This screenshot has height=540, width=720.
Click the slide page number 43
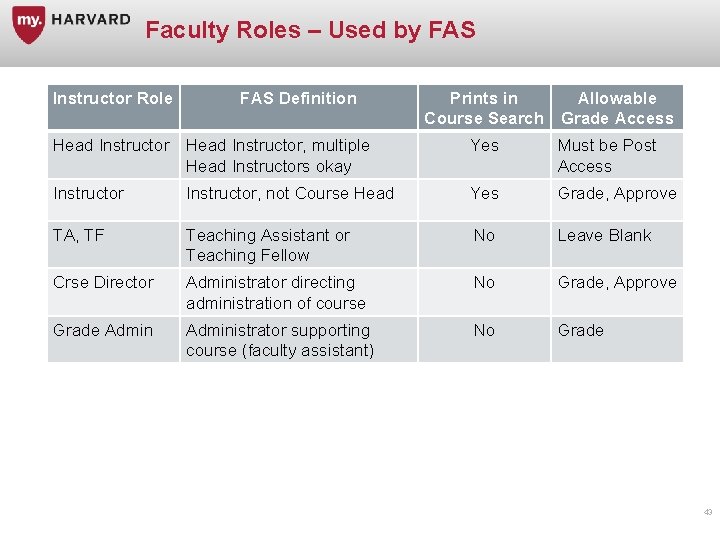tap(708, 512)
